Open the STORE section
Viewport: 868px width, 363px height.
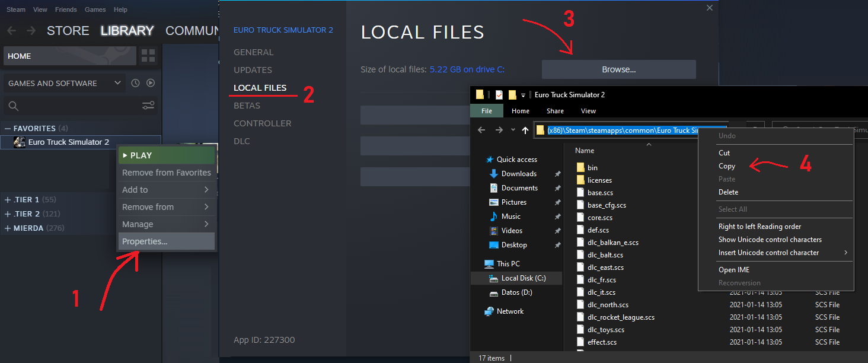coord(68,31)
